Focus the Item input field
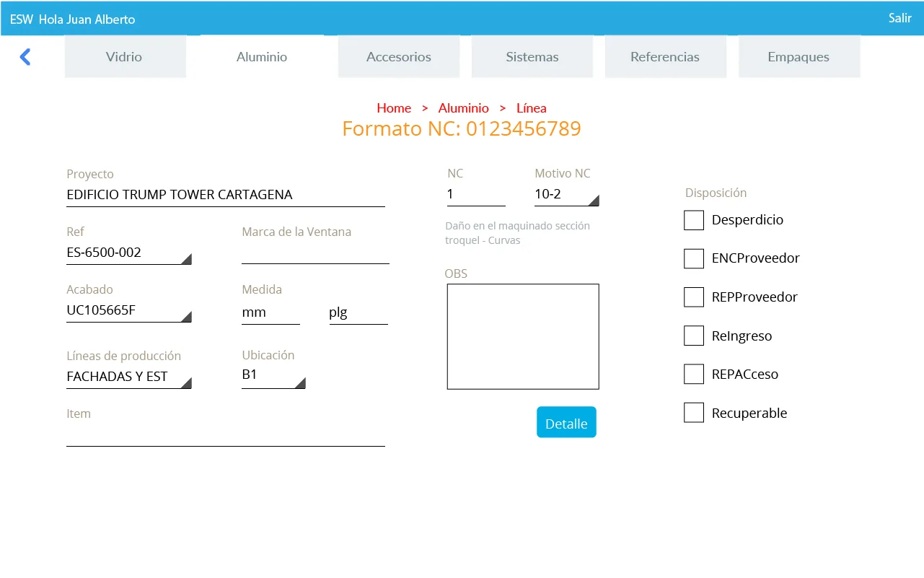Screen dimensions: 924x578 (x=226, y=435)
